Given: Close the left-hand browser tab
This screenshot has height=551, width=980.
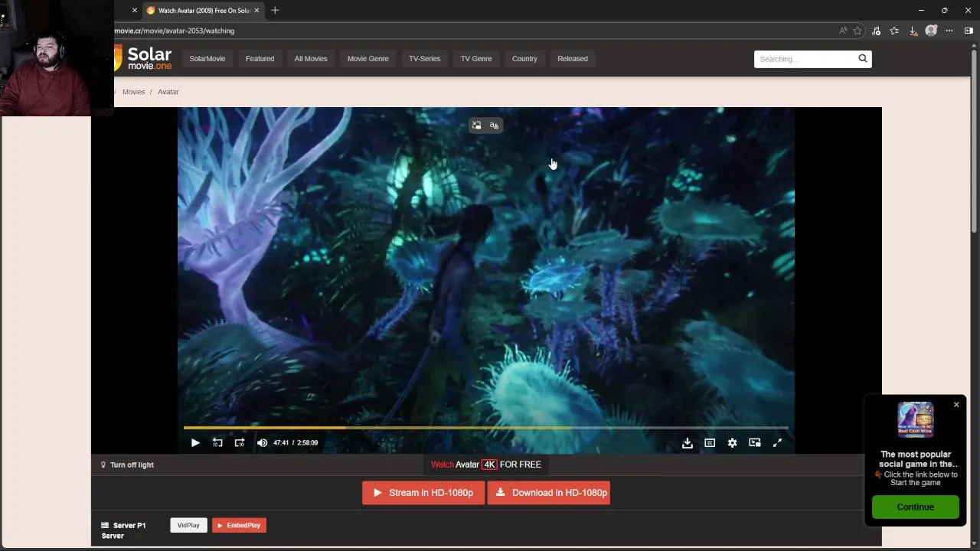Looking at the screenshot, I should [x=134, y=11].
